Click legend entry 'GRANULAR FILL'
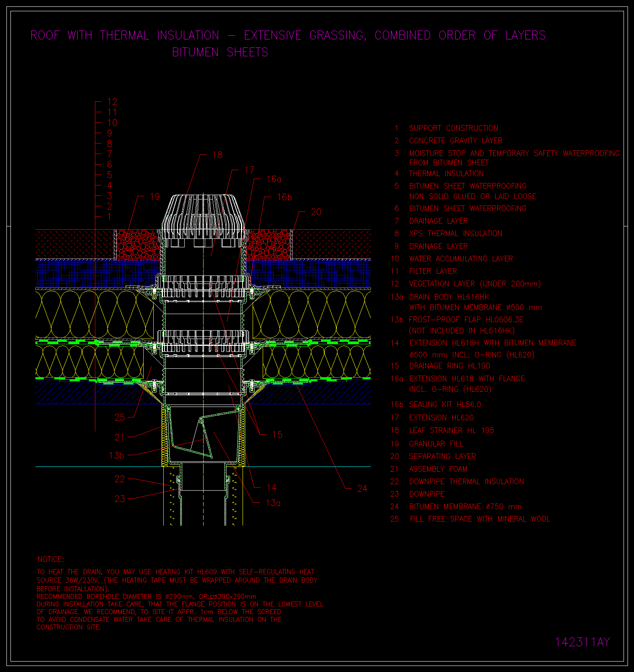 coord(436,444)
